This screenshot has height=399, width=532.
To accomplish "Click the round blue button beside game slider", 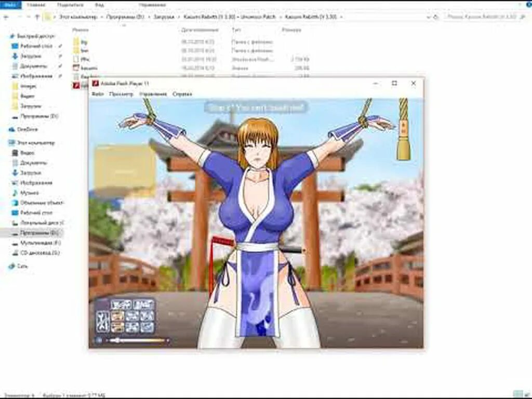I will pos(99,340).
